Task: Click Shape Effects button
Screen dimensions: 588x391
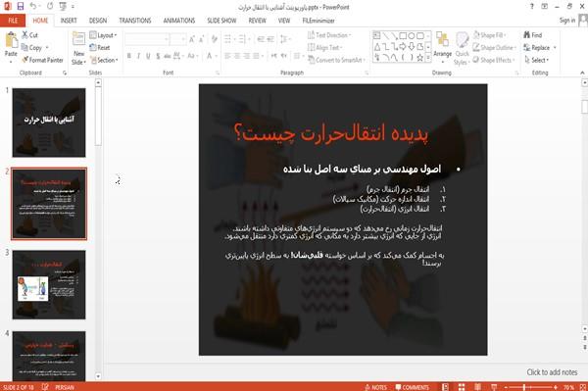Action: 494,60
